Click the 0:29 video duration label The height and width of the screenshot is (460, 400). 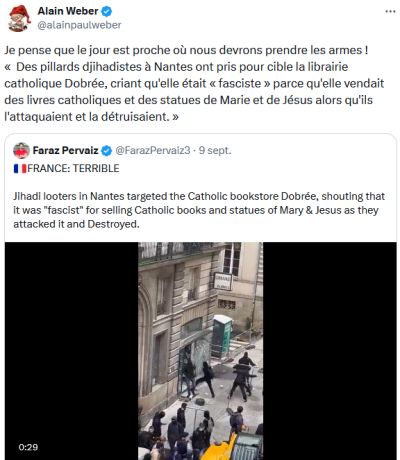pos(28,447)
